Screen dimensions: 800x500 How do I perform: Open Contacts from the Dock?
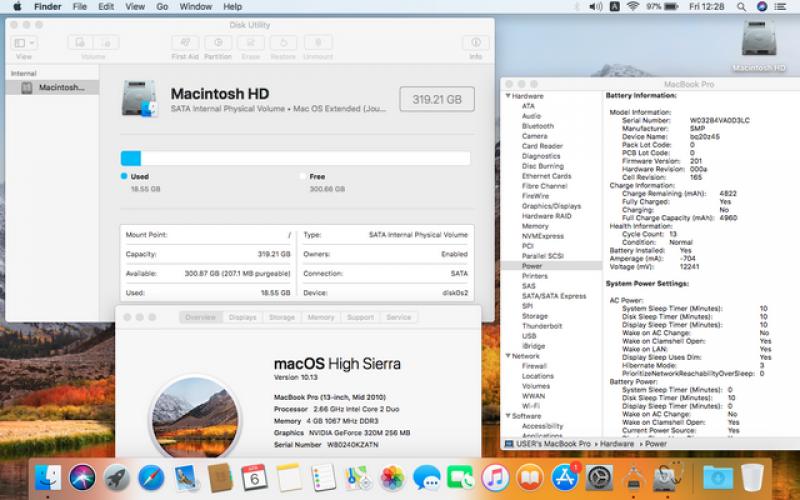220,479
